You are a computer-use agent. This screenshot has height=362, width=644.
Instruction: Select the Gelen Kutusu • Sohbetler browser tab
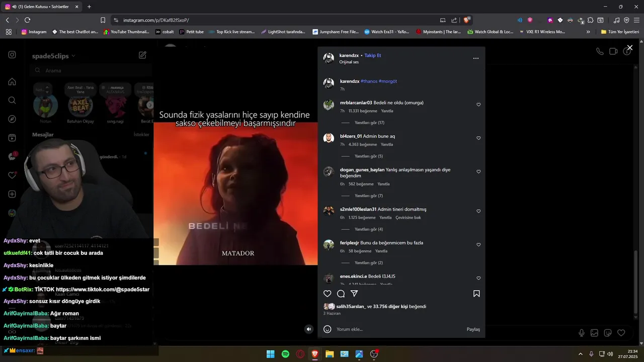tap(42, 7)
